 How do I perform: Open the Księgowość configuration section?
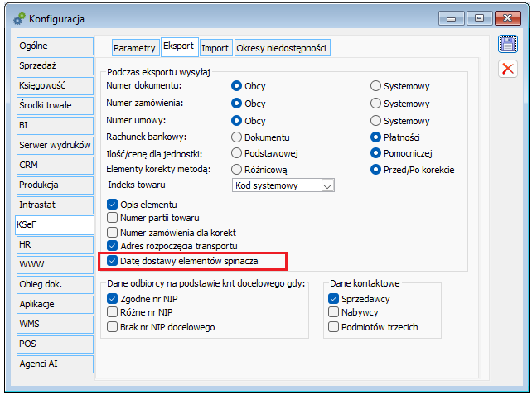55,85
